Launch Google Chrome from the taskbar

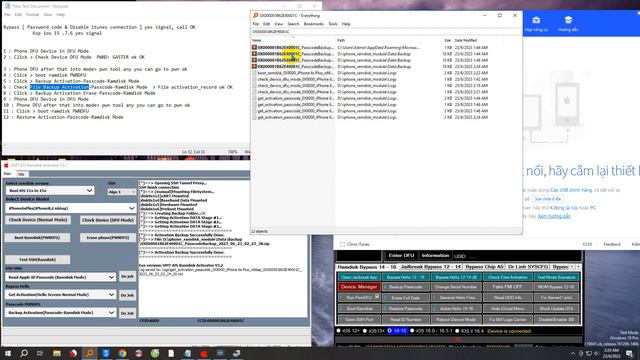122,353
